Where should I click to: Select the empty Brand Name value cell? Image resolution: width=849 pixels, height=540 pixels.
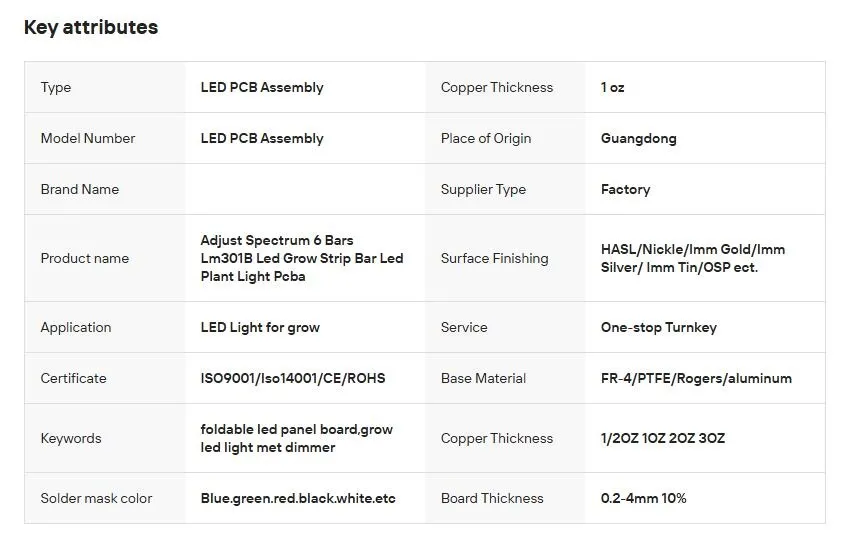pyautogui.click(x=305, y=189)
